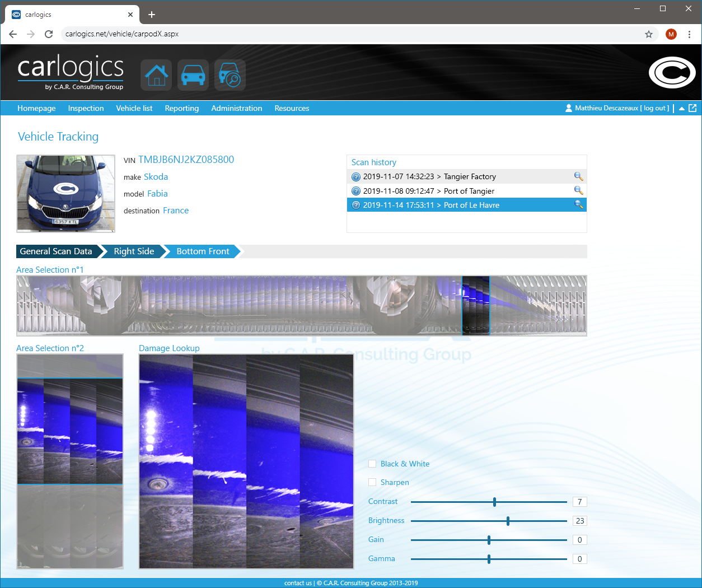
Task: Click the status icon beside 2019-11-14 scan
Action: tap(355, 205)
